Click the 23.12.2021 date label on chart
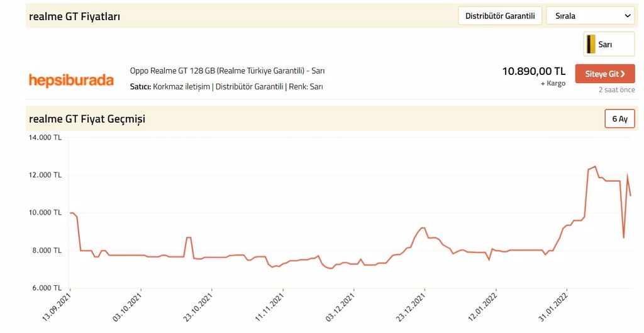This screenshot has width=644, height=333. 411,307
